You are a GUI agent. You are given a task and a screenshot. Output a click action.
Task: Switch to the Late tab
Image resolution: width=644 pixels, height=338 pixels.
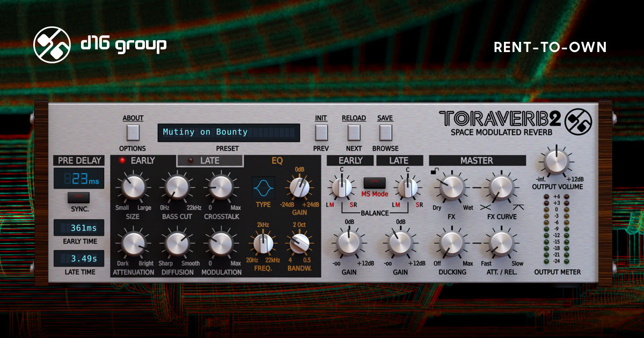coord(210,160)
